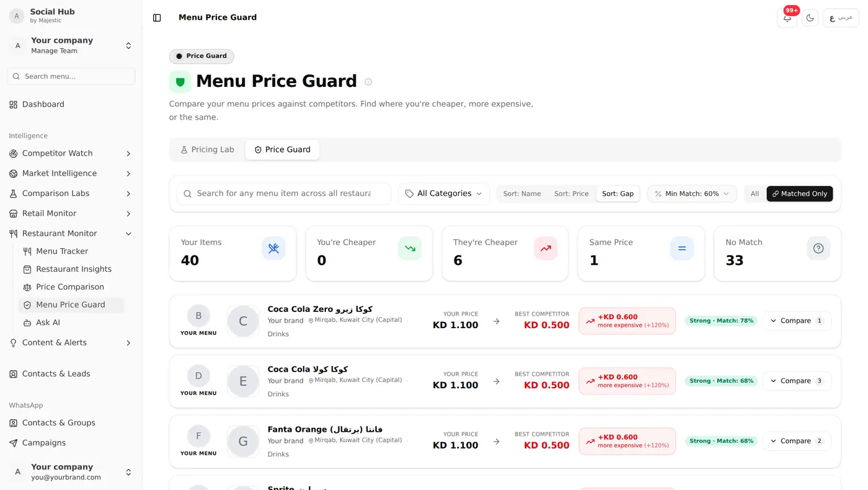Sort results by Name
Viewport: 868px width, 490px height.
click(x=522, y=194)
